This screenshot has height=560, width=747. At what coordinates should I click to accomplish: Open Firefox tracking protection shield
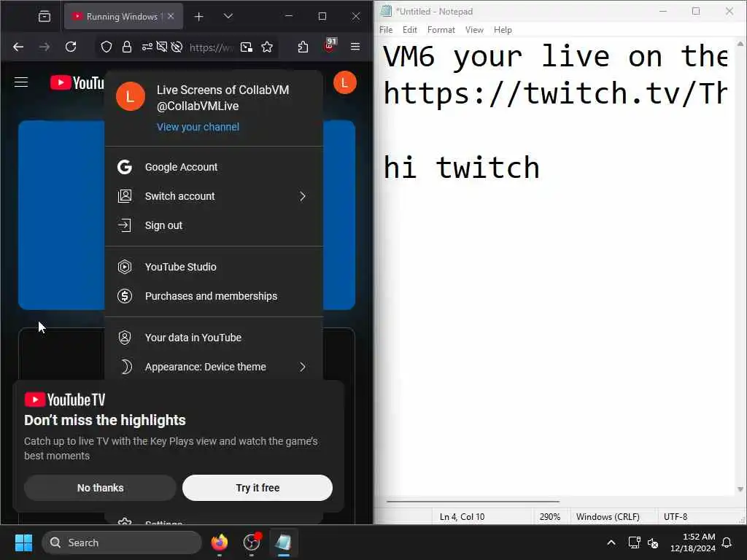(107, 47)
